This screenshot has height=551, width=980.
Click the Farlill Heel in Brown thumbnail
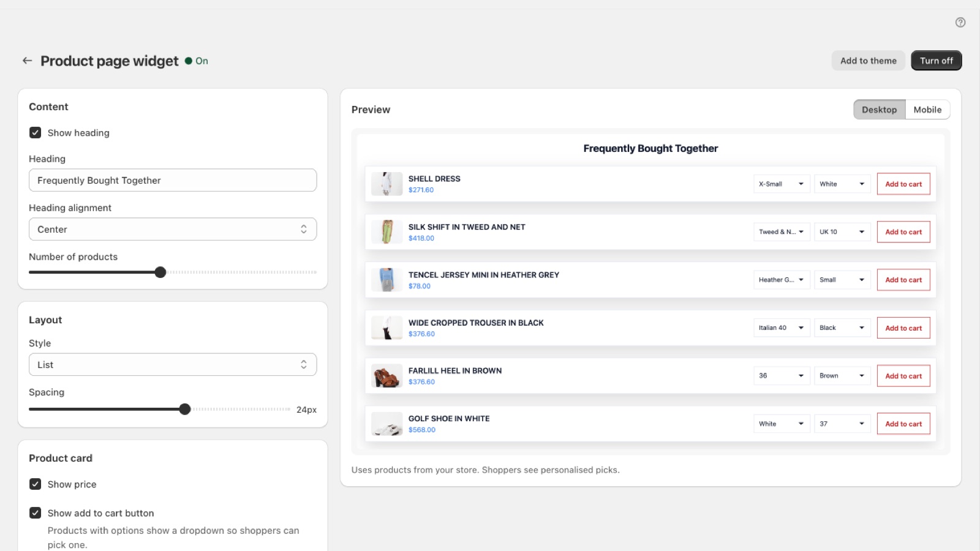pyautogui.click(x=386, y=376)
